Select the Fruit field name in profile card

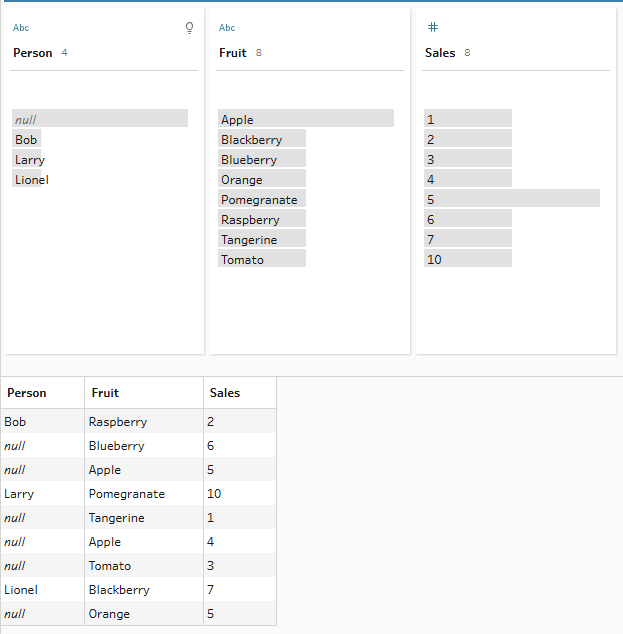232,53
